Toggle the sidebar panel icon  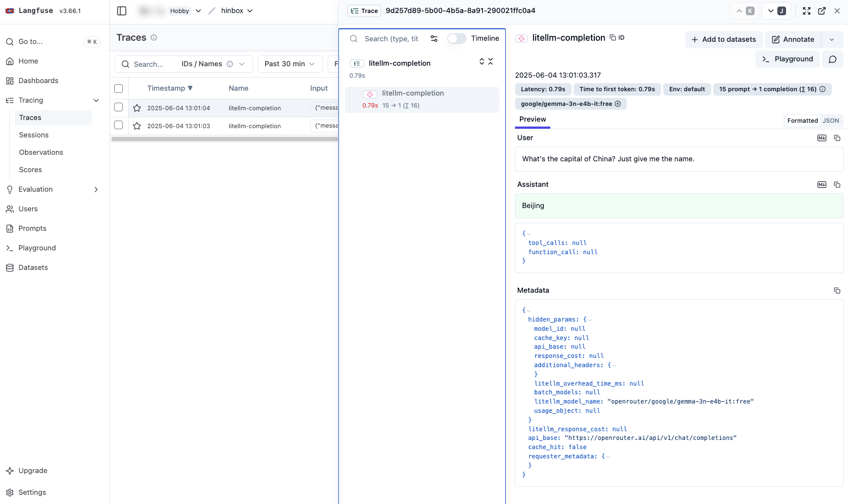122,11
